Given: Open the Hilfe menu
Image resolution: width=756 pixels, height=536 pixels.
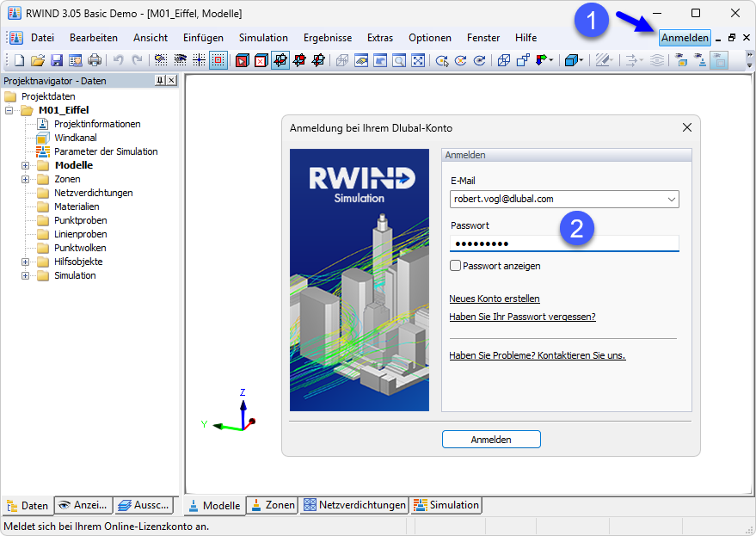Looking at the screenshot, I should (x=526, y=38).
